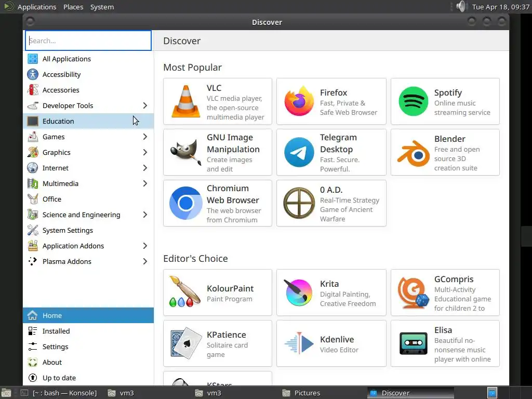Open the Chromium Web Browser icon
Screen dimensions: 532x399
coord(185,203)
